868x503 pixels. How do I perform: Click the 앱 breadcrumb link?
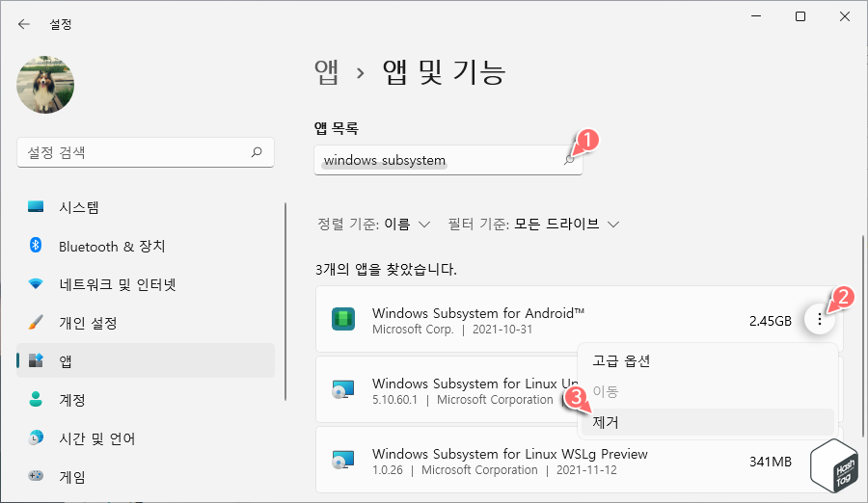click(x=326, y=72)
